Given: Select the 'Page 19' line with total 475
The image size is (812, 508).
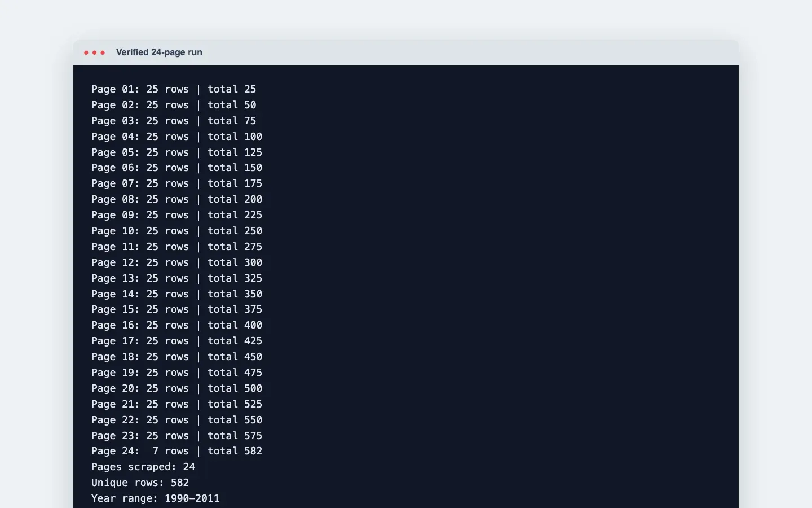Looking at the screenshot, I should [x=177, y=373].
